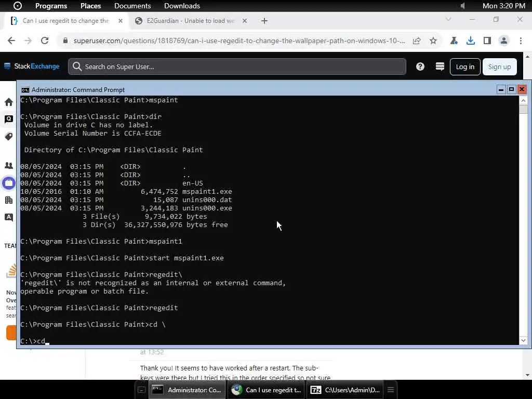Click the web page scrollbar up arrow

[527, 56]
